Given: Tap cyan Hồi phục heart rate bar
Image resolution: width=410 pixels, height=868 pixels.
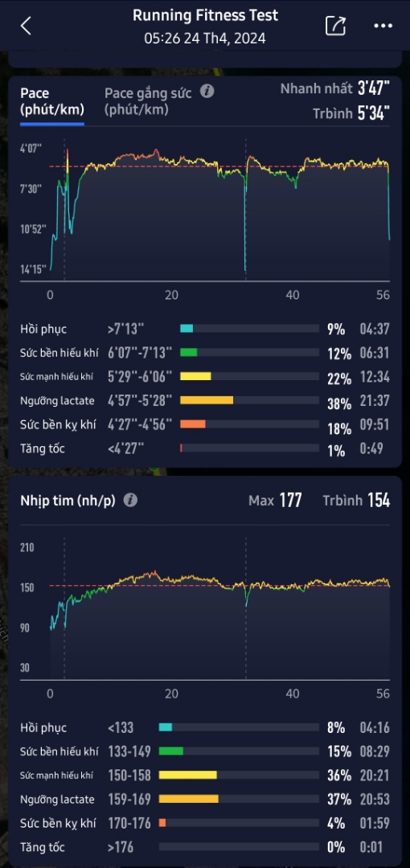Looking at the screenshot, I should [x=166, y=727].
